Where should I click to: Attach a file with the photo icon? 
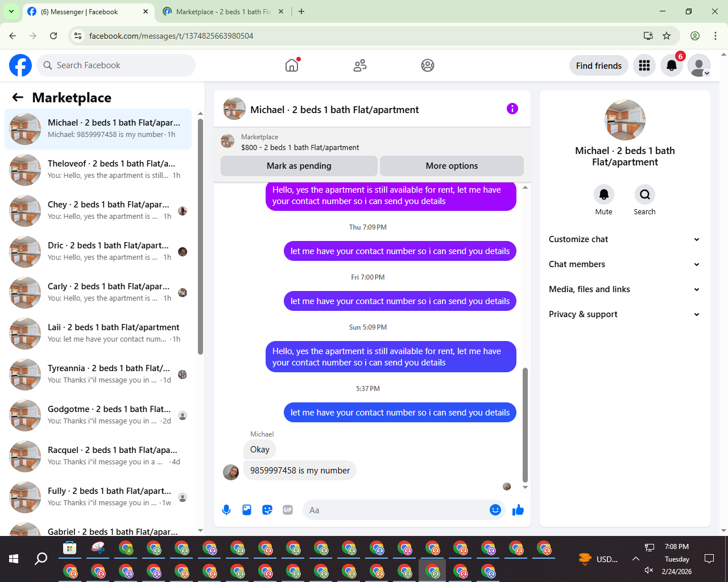(247, 510)
